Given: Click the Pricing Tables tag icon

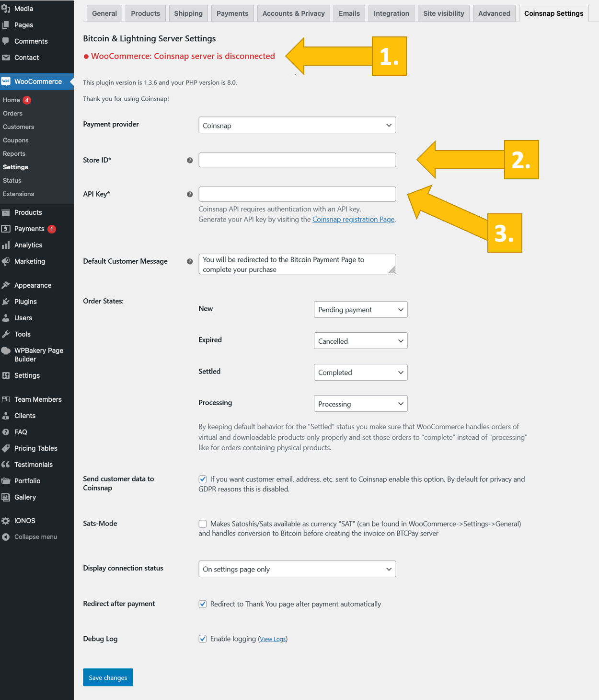Looking at the screenshot, I should click(6, 448).
